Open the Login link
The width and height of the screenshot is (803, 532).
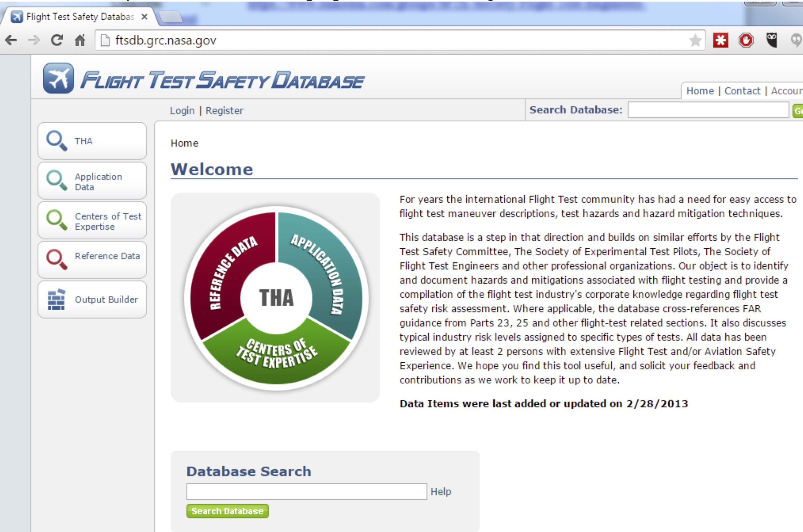[x=182, y=111]
